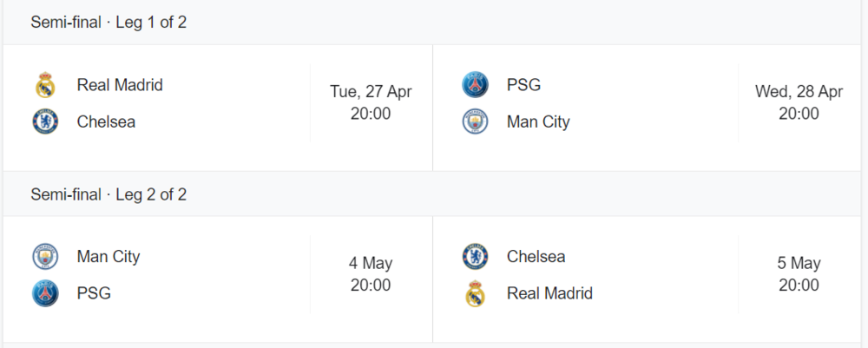868x348 pixels.
Task: Click PSG crest in Leg 1 match
Action: click(x=475, y=85)
